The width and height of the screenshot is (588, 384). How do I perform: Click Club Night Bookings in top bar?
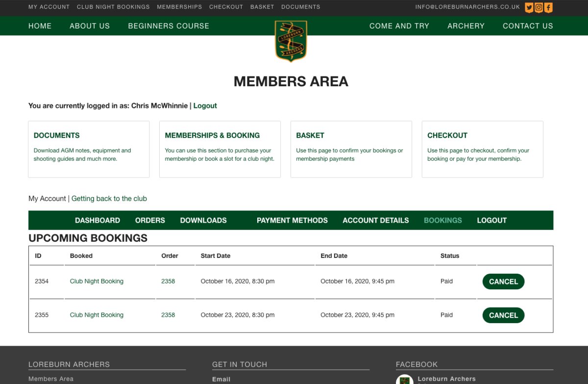pos(113,7)
